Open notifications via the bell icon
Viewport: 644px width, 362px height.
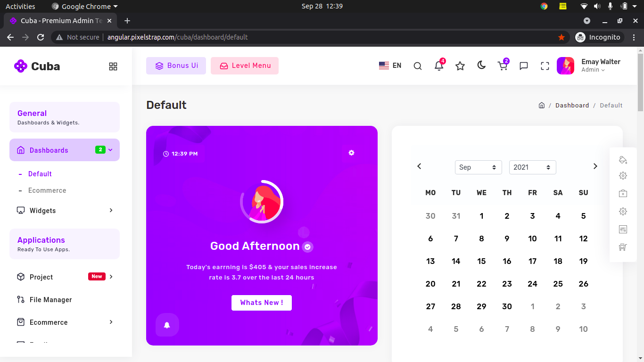point(439,66)
